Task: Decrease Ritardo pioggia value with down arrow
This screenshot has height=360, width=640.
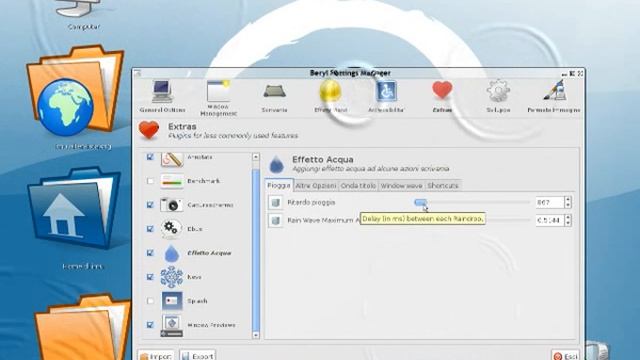Action: coord(568,205)
